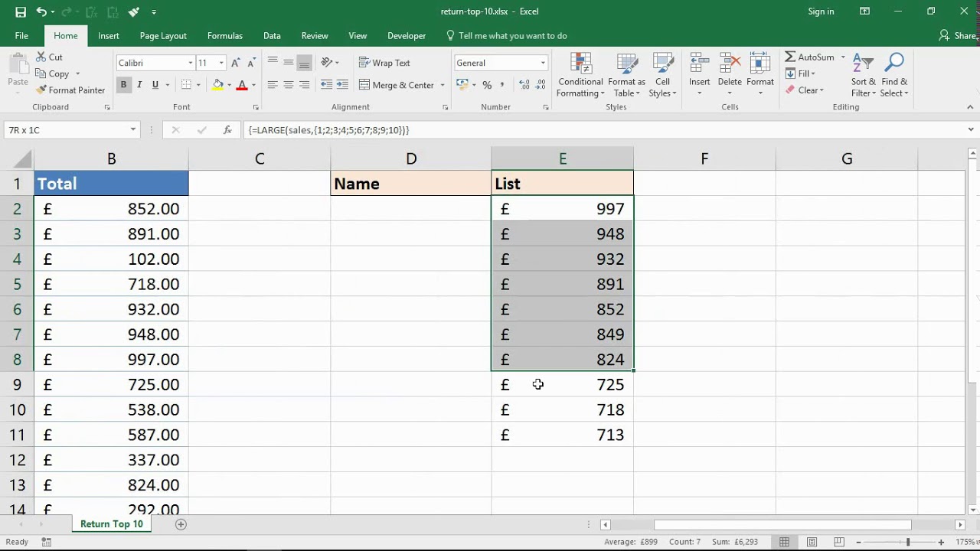Image resolution: width=980 pixels, height=551 pixels.
Task: Toggle Bold formatting
Action: point(123,85)
